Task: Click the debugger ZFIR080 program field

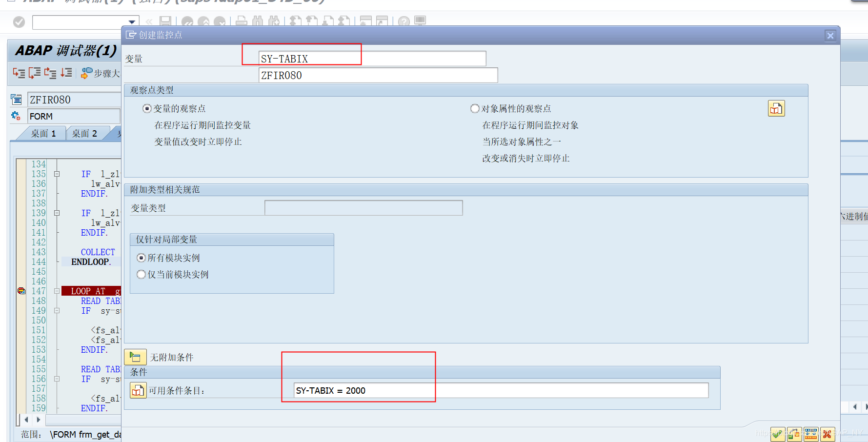Action: click(x=74, y=100)
